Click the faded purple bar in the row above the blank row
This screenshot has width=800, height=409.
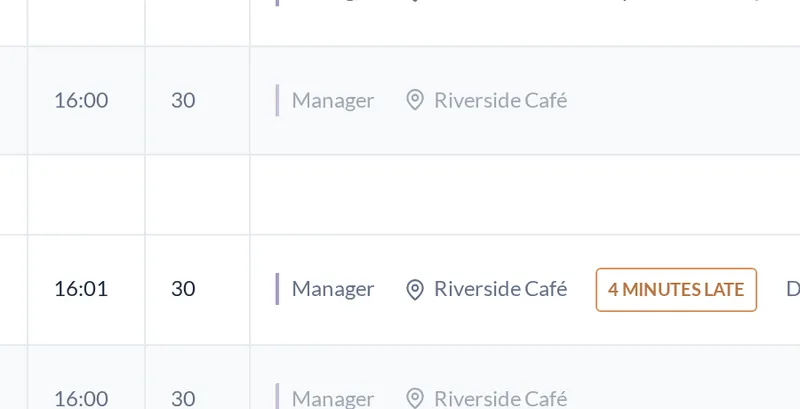277,100
